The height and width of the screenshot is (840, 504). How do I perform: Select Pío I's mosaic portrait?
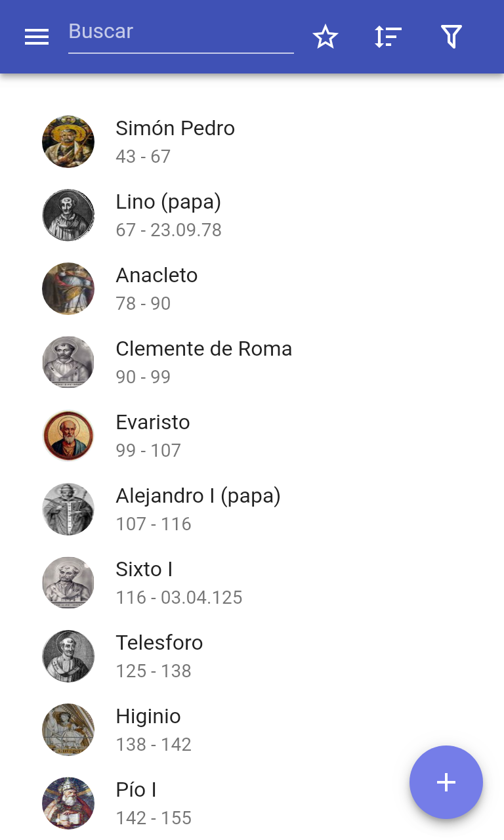pos(68,803)
